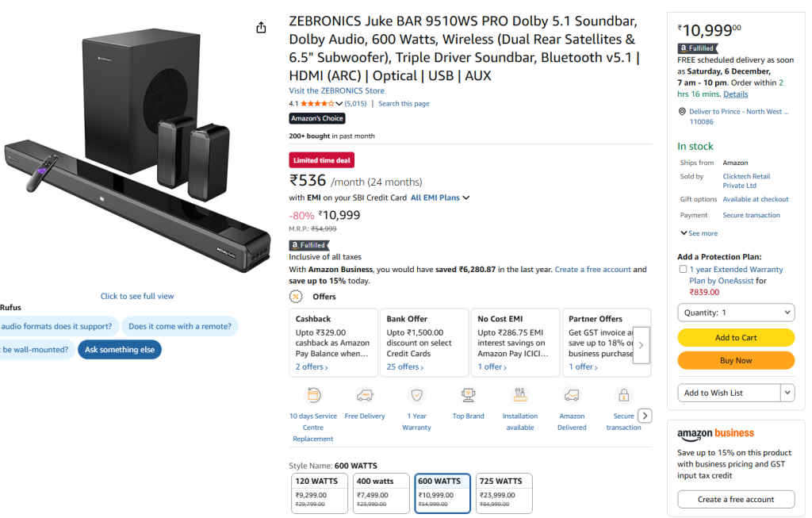Click the Free Delivery icon
This screenshot has height=518, width=812.
pos(365,394)
